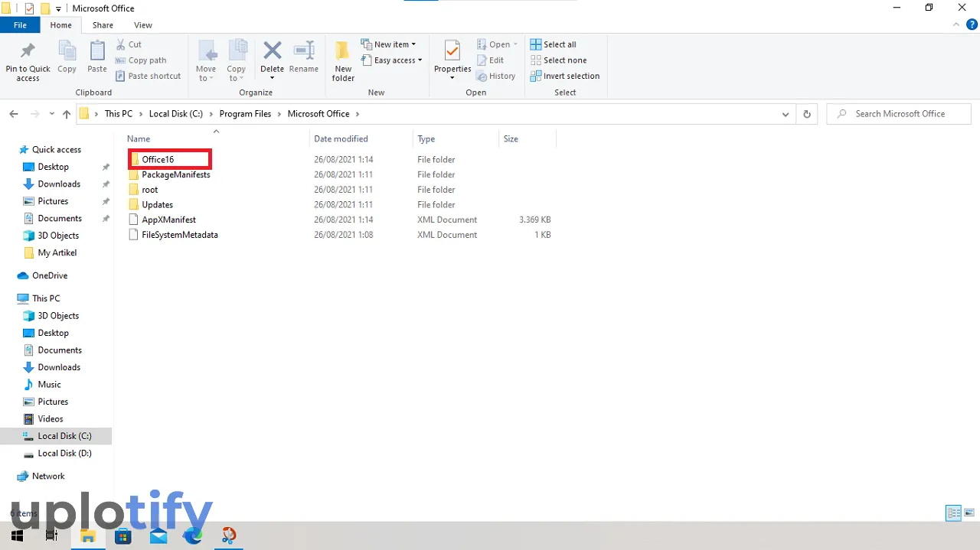The height and width of the screenshot is (550, 980).
Task: Click the Copy ribbon button
Action: click(67, 57)
